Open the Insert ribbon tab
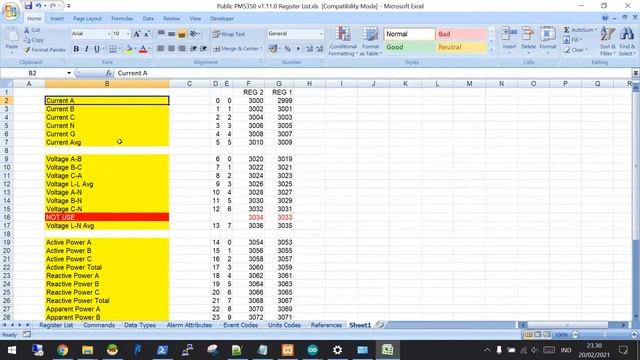The width and height of the screenshot is (640, 360). point(57,18)
